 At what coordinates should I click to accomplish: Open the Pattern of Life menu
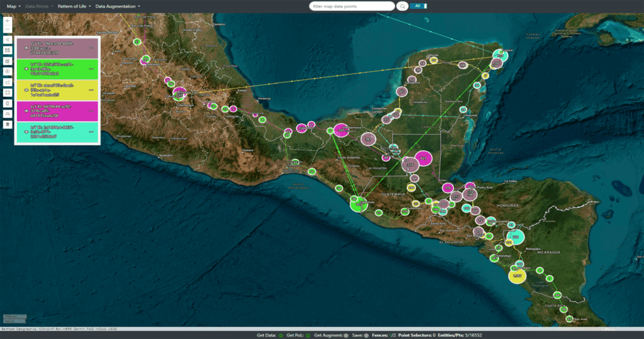[74, 6]
